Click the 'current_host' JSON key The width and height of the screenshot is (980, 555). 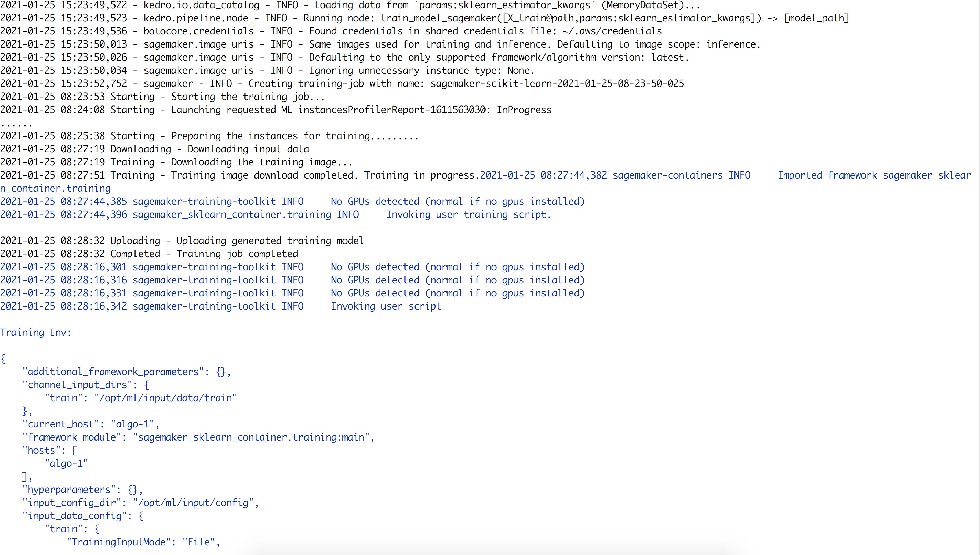[x=61, y=424]
